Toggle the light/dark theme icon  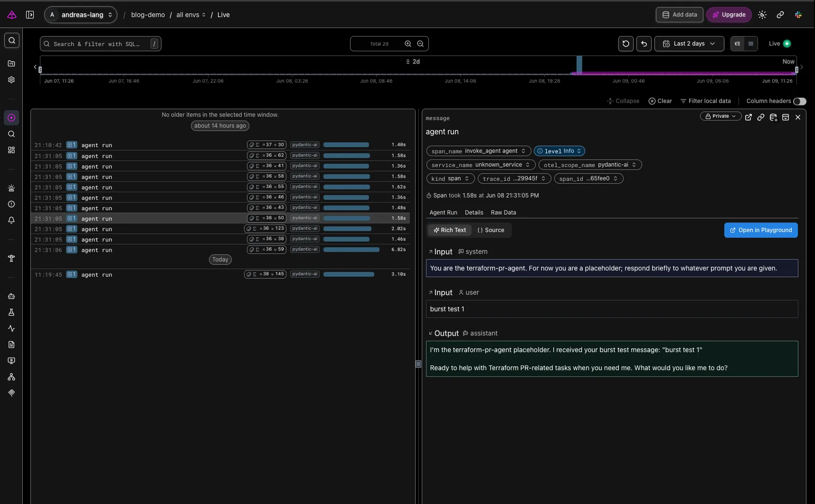(762, 15)
